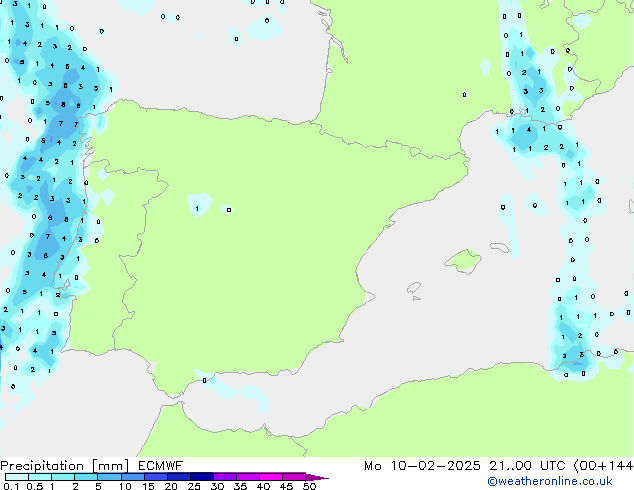Click the island of Mallorca on the map
Screen dimensions: 634x490
[x=461, y=262]
